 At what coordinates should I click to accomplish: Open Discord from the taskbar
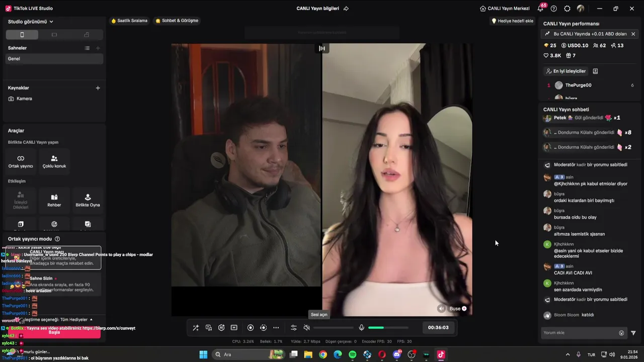coord(397,354)
